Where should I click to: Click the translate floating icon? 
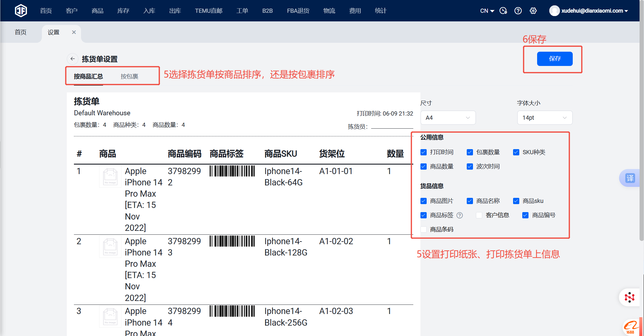[630, 178]
